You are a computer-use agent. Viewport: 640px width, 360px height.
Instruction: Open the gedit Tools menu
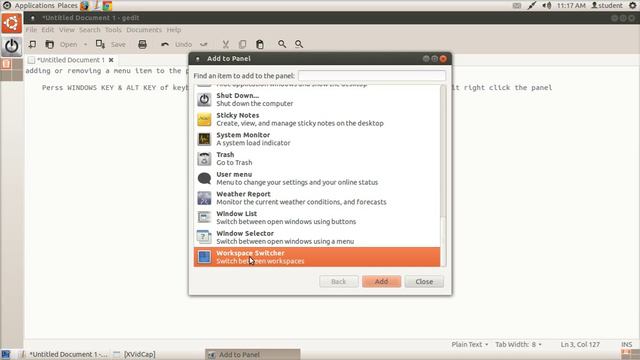(x=113, y=30)
